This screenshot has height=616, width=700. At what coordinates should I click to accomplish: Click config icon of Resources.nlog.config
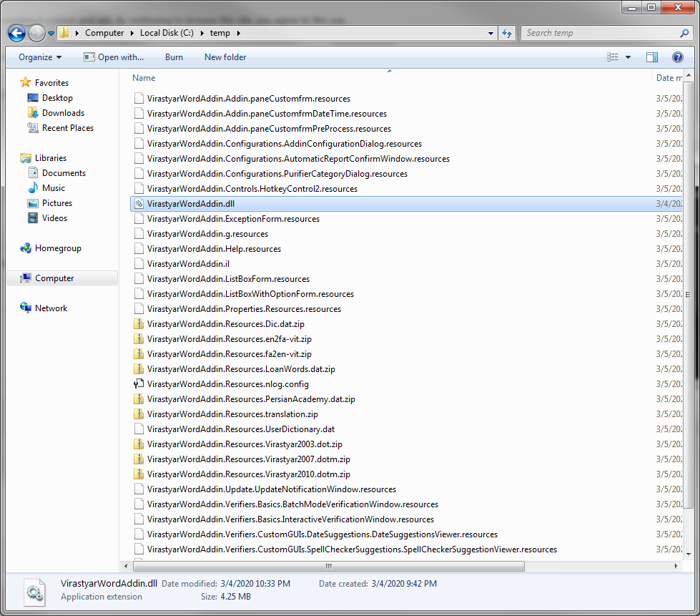(x=139, y=383)
